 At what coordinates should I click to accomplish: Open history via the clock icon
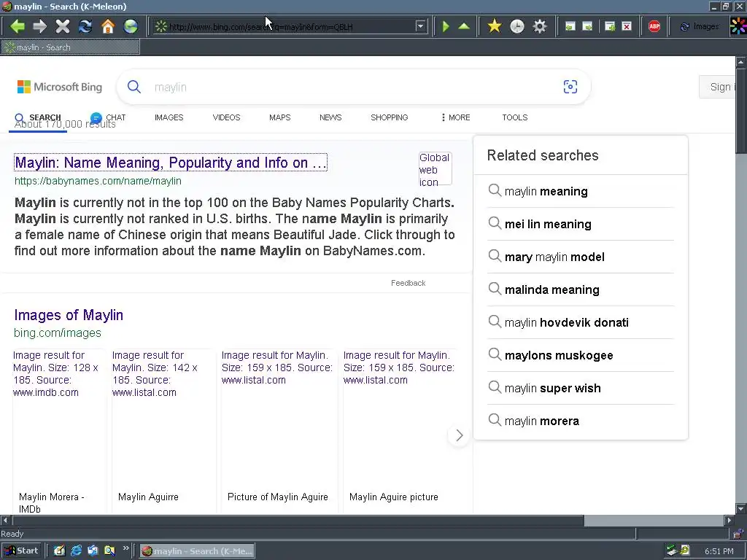point(517,26)
